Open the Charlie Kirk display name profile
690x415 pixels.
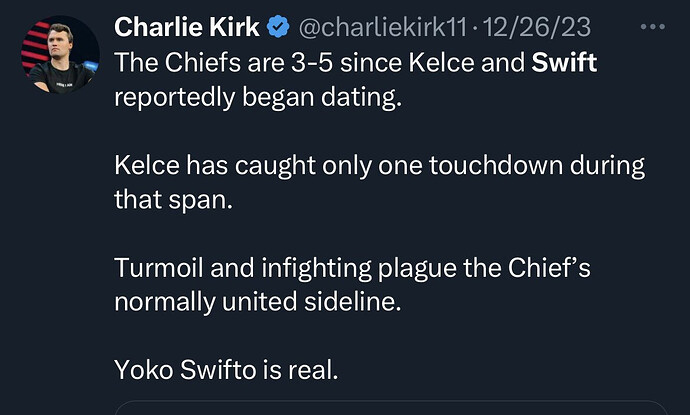point(187,27)
